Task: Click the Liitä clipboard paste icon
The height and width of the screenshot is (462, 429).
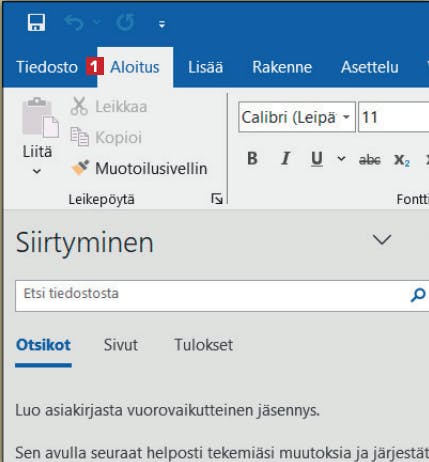Action: [40, 117]
